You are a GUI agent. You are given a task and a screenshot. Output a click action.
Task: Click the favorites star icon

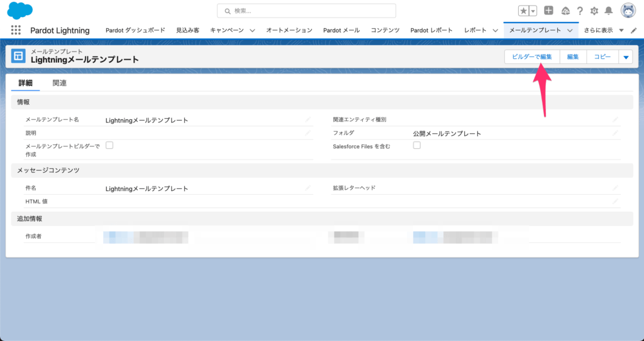pyautogui.click(x=523, y=11)
